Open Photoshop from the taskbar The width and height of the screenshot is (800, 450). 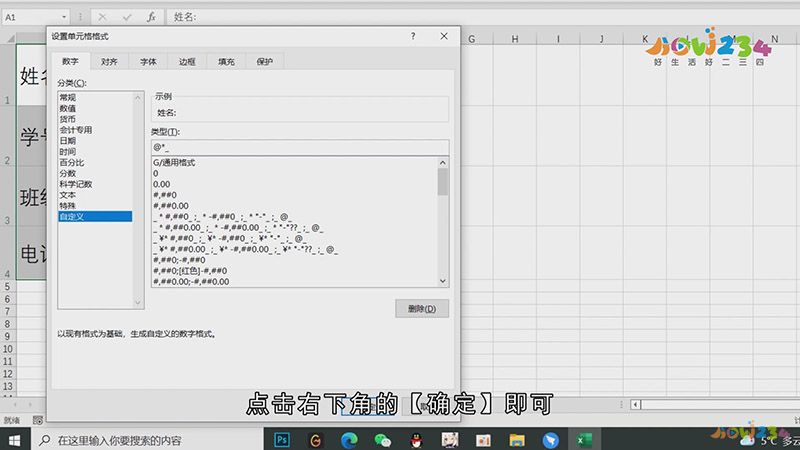coord(282,440)
